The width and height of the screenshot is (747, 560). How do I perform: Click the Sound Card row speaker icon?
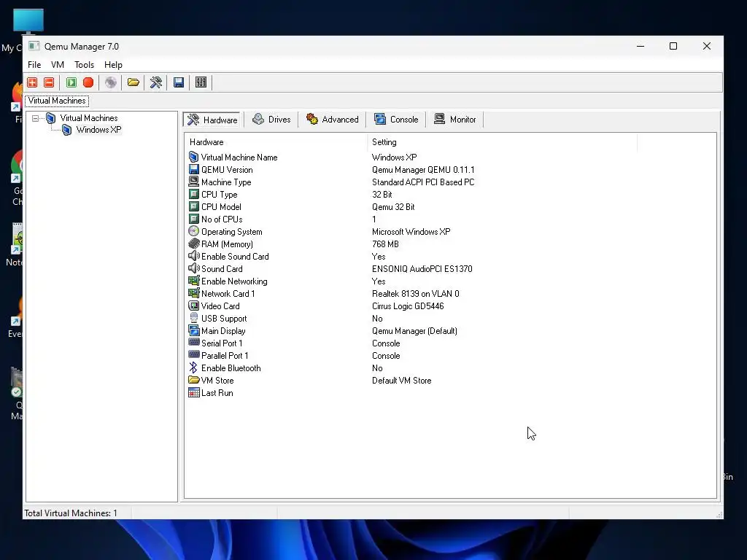point(193,268)
